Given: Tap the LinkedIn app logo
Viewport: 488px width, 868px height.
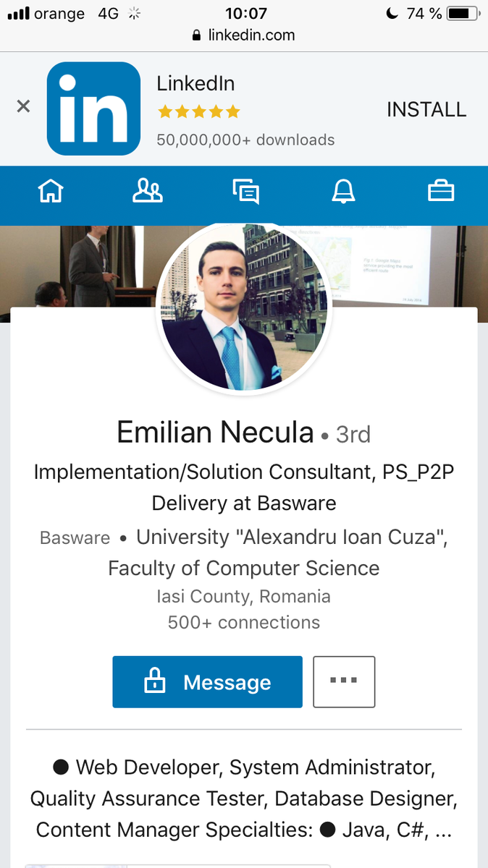Looking at the screenshot, I should tap(93, 109).
